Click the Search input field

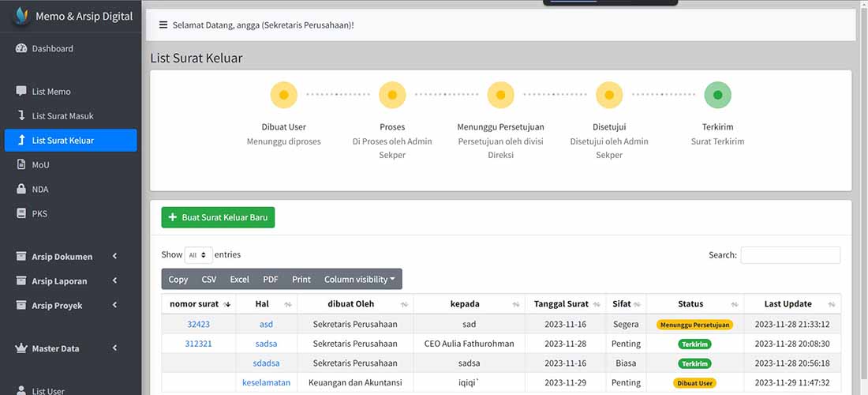pos(791,255)
